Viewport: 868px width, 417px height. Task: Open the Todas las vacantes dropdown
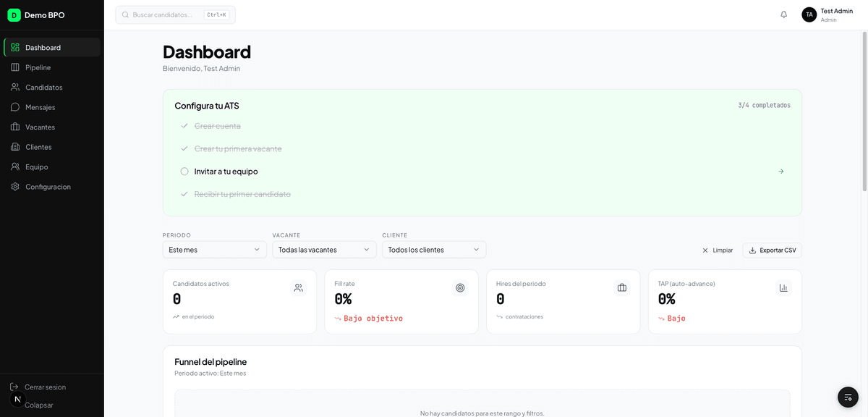click(x=324, y=250)
